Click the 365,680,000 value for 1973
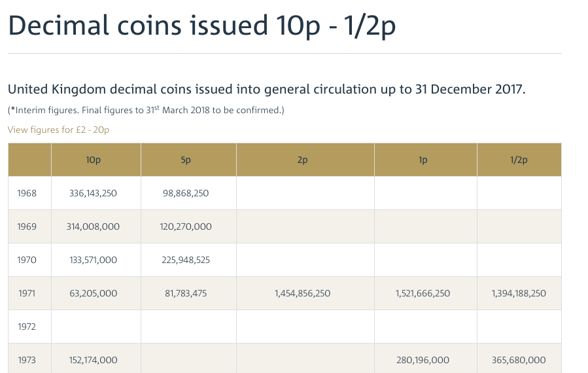 tap(519, 360)
